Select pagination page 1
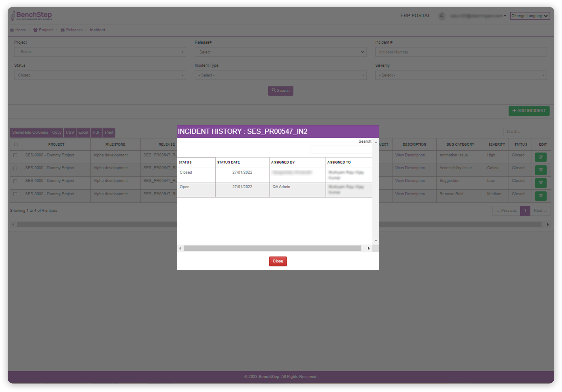 525,211
